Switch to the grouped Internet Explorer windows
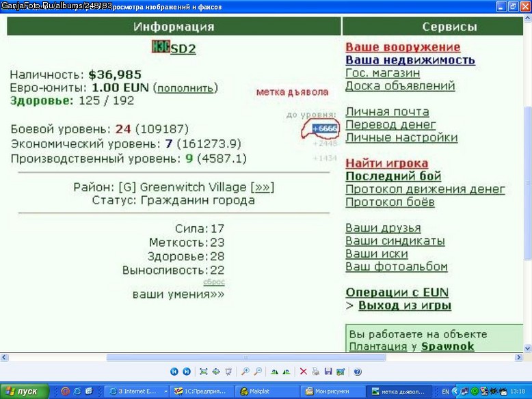Screen dimensions: 532x399 tap(137, 391)
